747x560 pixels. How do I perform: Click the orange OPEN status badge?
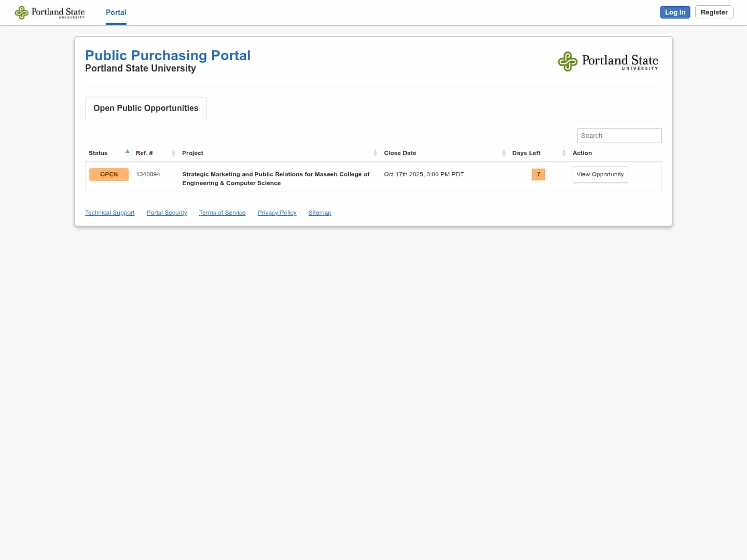click(109, 174)
